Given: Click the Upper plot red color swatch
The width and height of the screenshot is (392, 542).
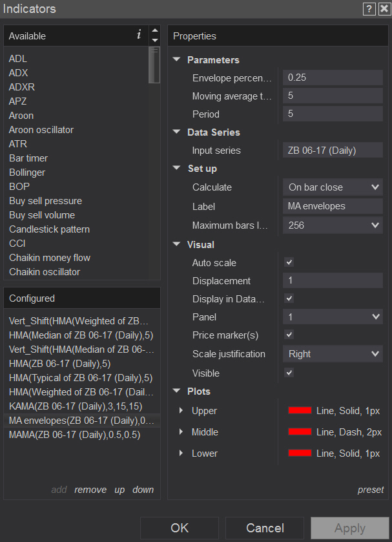Looking at the screenshot, I should click(300, 411).
